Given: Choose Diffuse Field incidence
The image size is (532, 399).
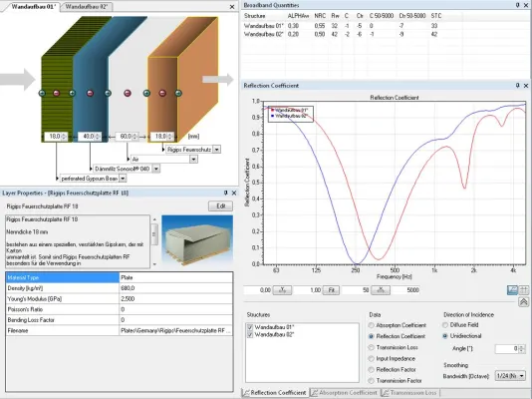Looking at the screenshot, I should pyautogui.click(x=445, y=325).
